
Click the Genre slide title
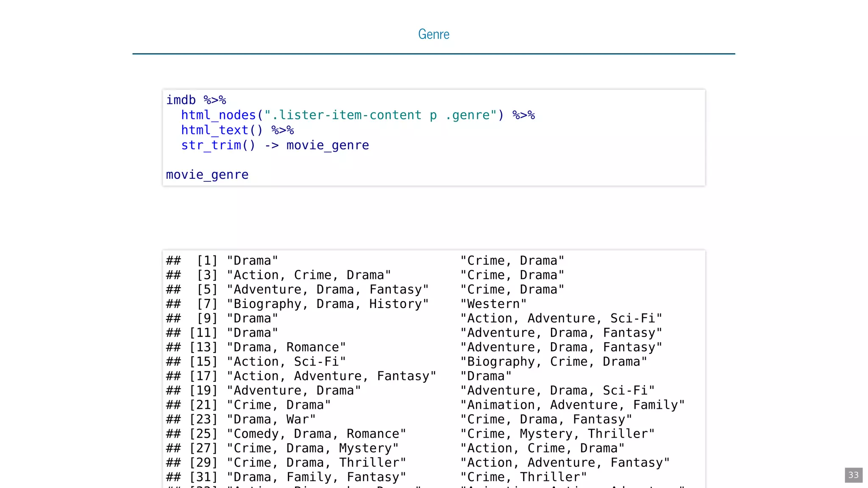[434, 34]
